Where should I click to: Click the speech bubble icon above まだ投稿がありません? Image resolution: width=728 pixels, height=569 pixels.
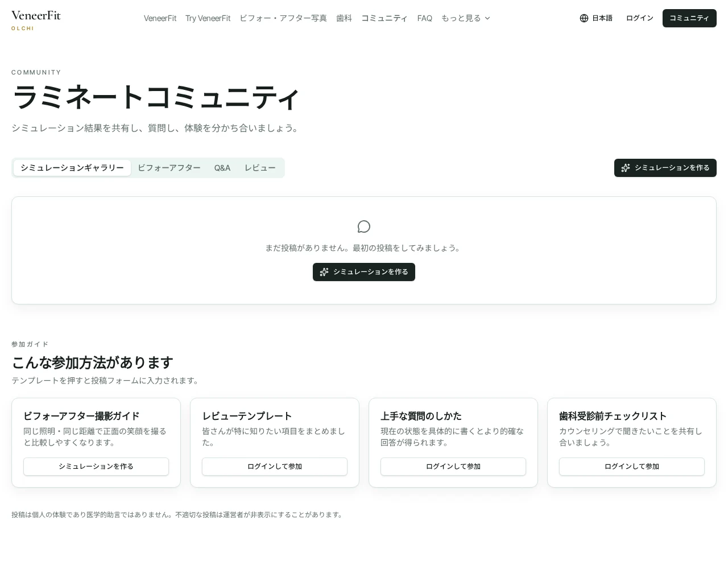click(x=364, y=227)
